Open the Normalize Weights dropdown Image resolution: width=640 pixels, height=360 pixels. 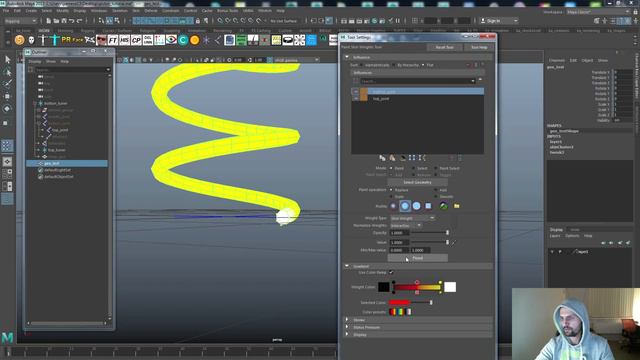pos(406,225)
